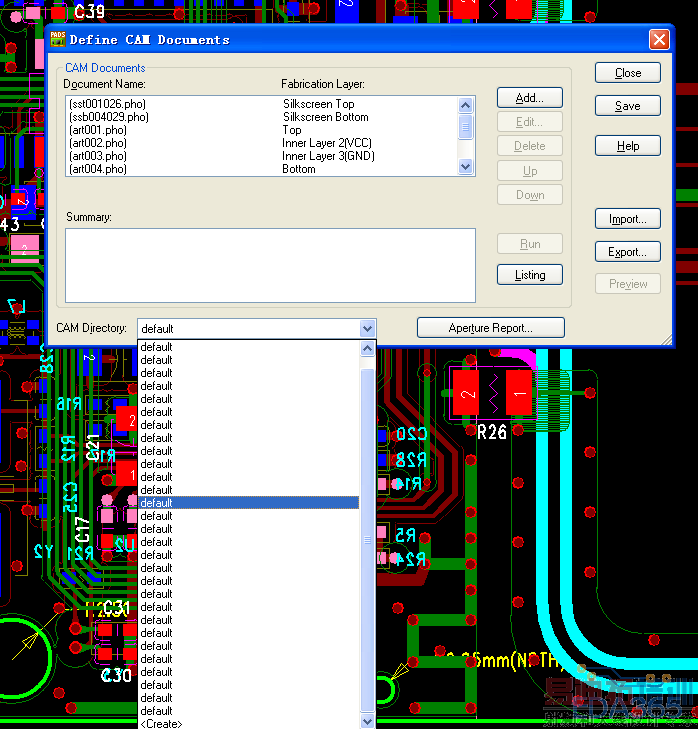Select art002.pho Inner Layer 2(VCC)

coord(261,143)
